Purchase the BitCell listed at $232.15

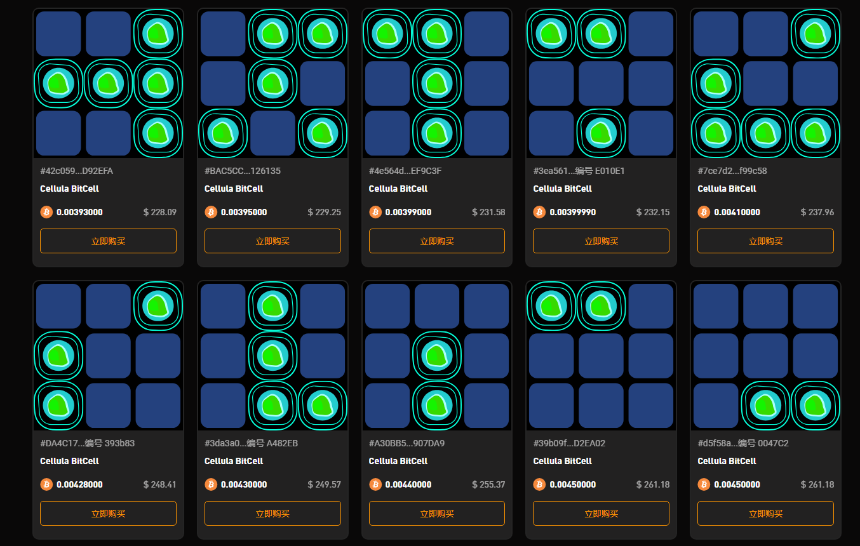click(x=601, y=241)
